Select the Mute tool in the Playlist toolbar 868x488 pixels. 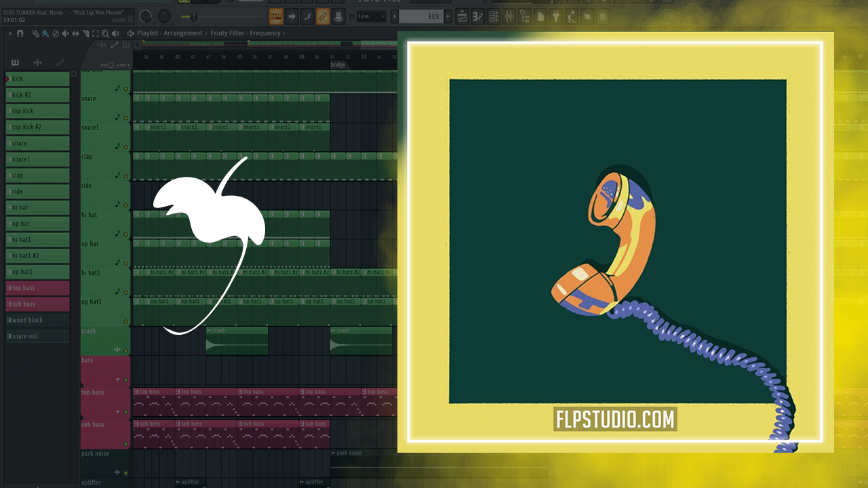click(65, 33)
